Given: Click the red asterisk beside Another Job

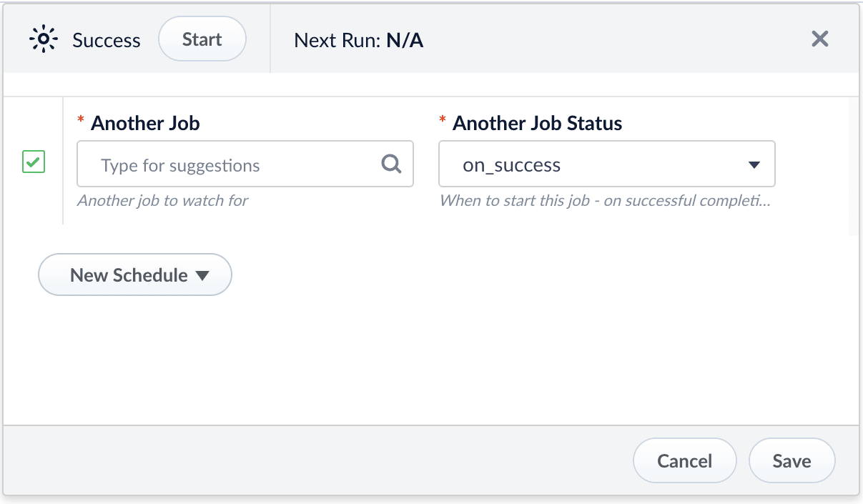Looking at the screenshot, I should tap(81, 119).
